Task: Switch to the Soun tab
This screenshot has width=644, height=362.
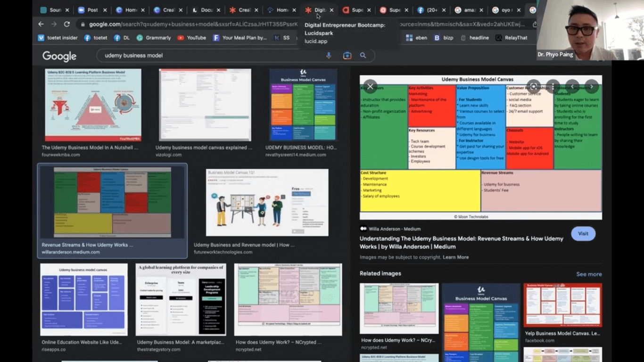Action: [x=55, y=10]
